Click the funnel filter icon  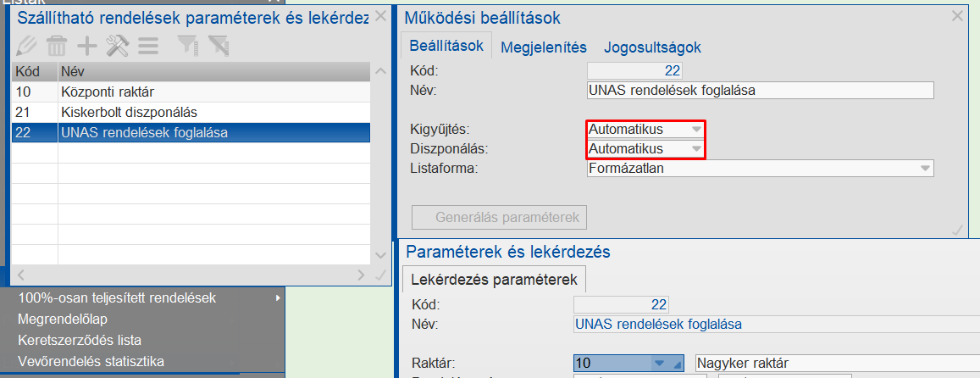pos(186,46)
